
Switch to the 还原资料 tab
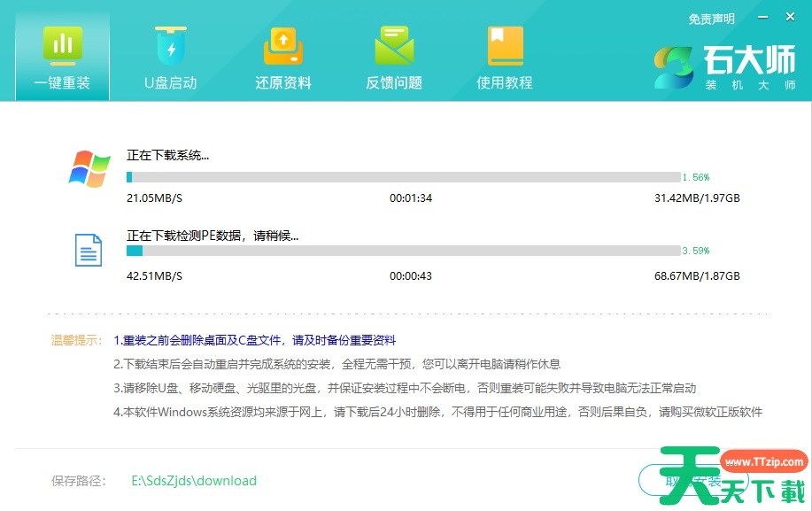pyautogui.click(x=283, y=58)
